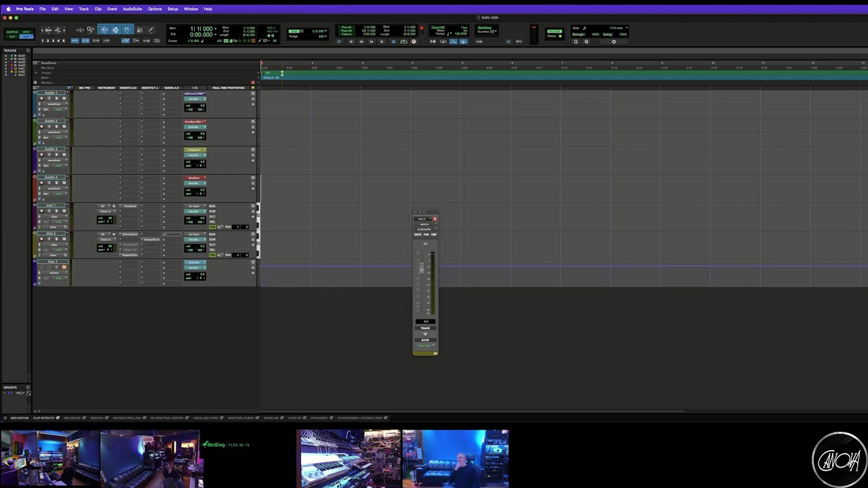Mute the Audio 2 track
Image resolution: width=868 pixels, height=488 pixels.
[64, 127]
